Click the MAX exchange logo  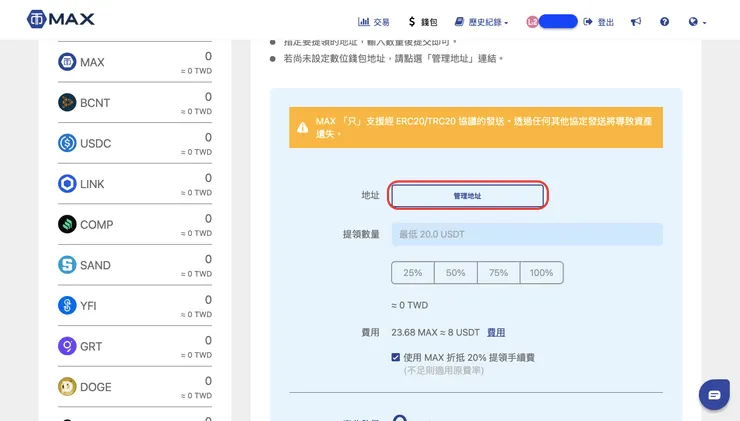pos(61,19)
